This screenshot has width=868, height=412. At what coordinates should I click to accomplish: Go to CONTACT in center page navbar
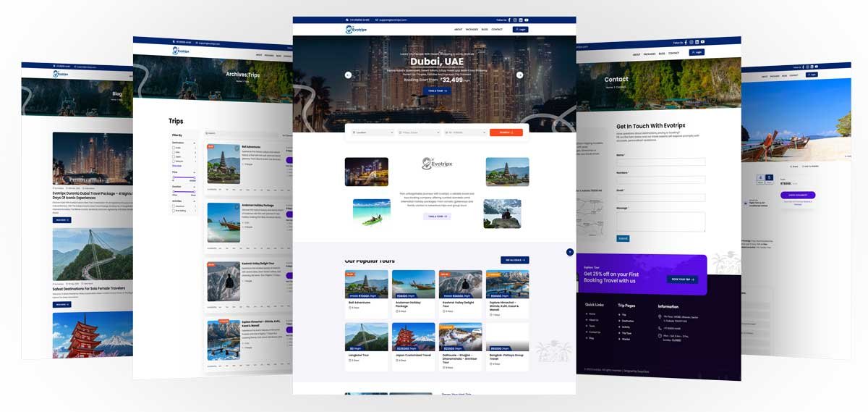497,30
